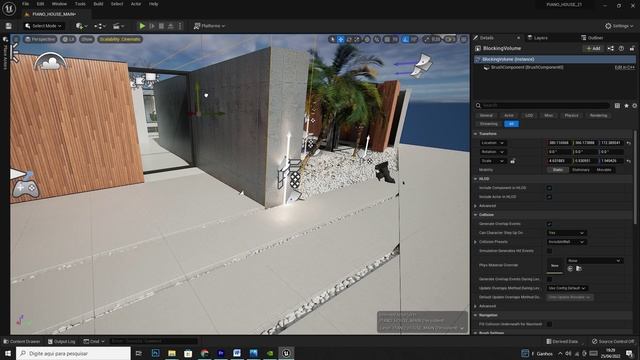This screenshot has width=640, height=360.
Task: Select the Physics filter button
Action: tap(571, 116)
